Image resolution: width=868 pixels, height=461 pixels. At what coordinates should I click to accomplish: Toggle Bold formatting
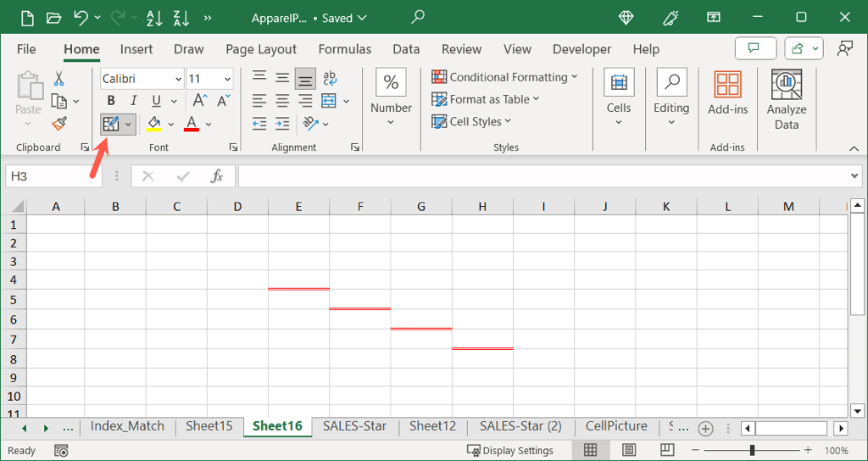(111, 102)
